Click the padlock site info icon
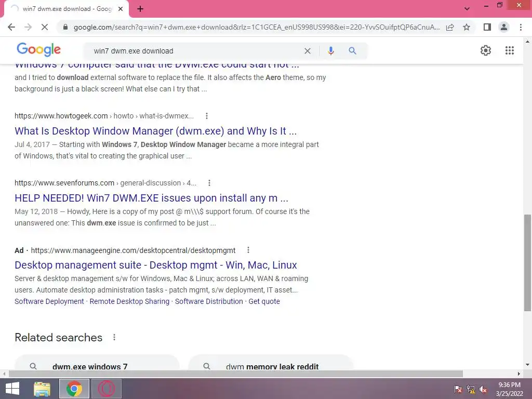Viewport: 532px width, 399px height. pyautogui.click(x=65, y=27)
